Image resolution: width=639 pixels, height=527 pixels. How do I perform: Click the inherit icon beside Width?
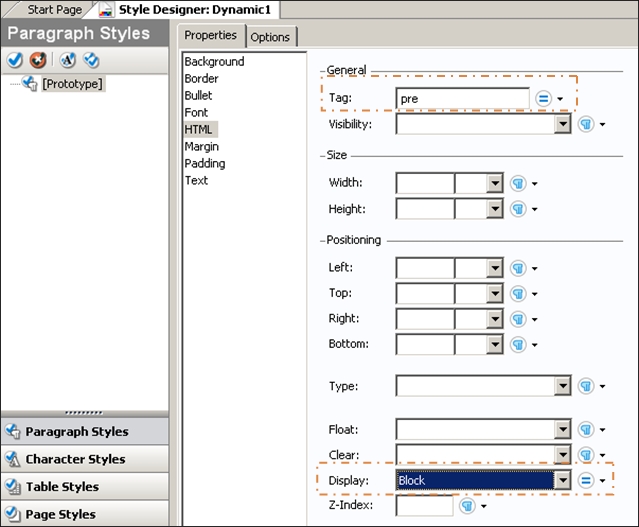[518, 183]
